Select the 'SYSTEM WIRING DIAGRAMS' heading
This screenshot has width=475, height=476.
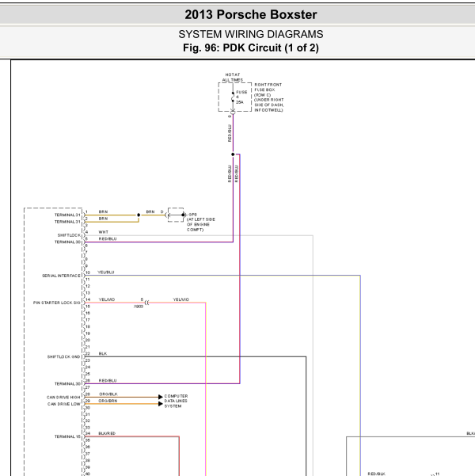251,34
